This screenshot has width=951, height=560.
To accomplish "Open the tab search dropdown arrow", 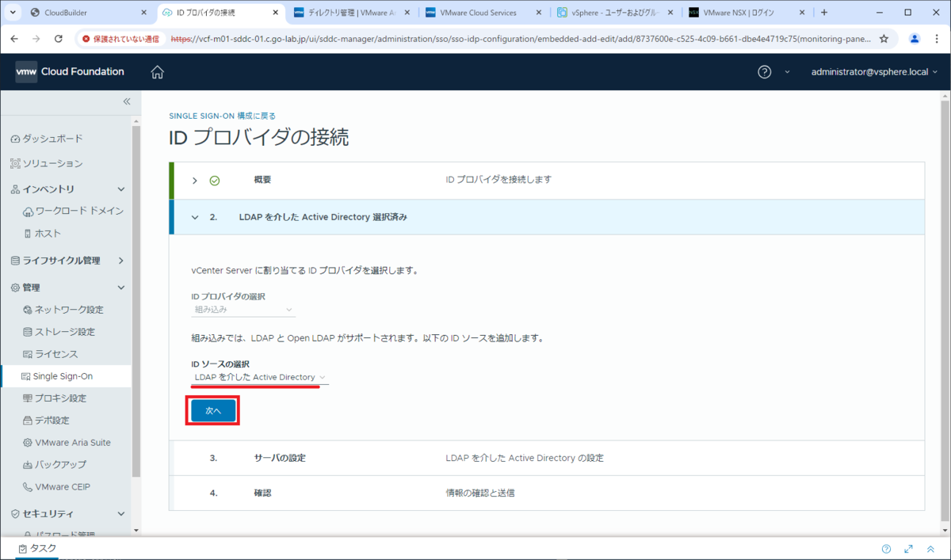I will click(x=12, y=13).
